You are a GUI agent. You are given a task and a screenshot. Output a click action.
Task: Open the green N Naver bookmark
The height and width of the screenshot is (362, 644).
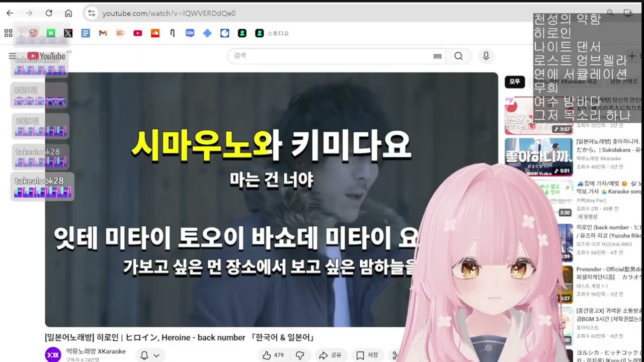[51, 33]
